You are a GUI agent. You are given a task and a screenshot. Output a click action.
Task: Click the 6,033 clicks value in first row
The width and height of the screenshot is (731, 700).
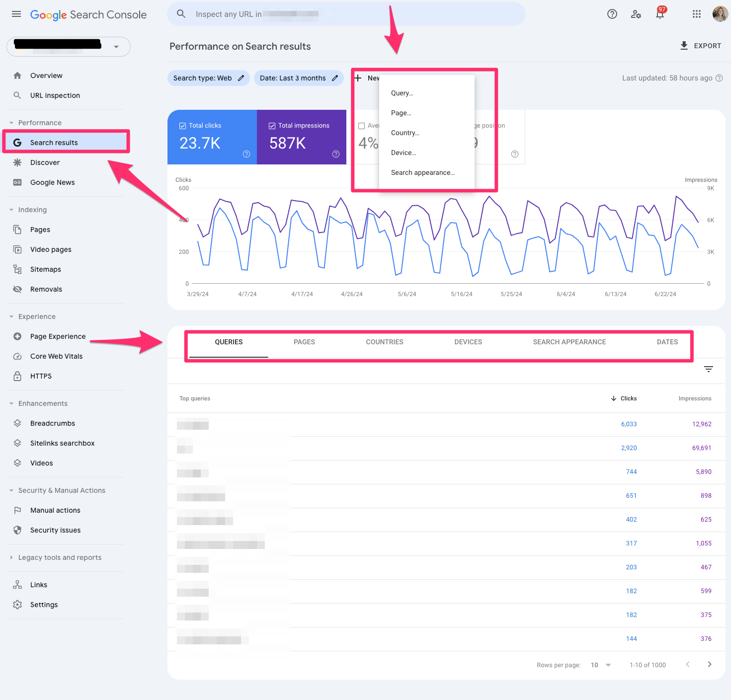coord(629,424)
